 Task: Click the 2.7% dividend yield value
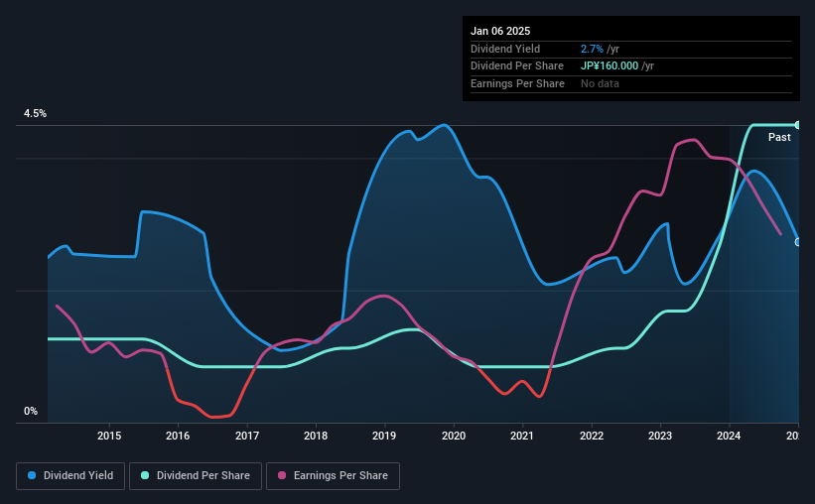pyautogui.click(x=592, y=49)
